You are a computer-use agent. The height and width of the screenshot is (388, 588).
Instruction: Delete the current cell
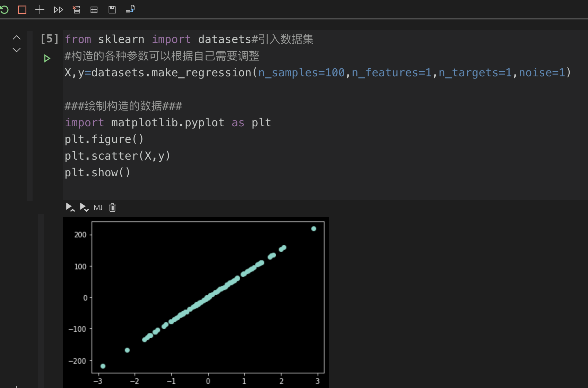(x=112, y=207)
